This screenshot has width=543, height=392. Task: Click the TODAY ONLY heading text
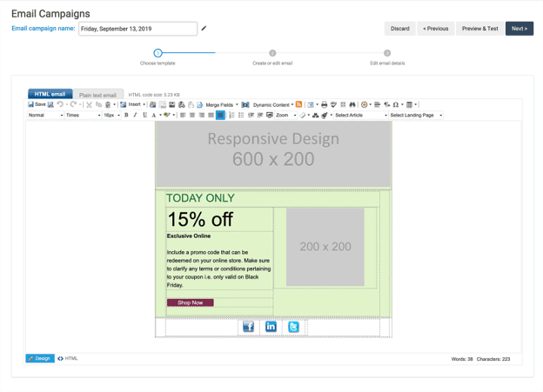coord(200,198)
